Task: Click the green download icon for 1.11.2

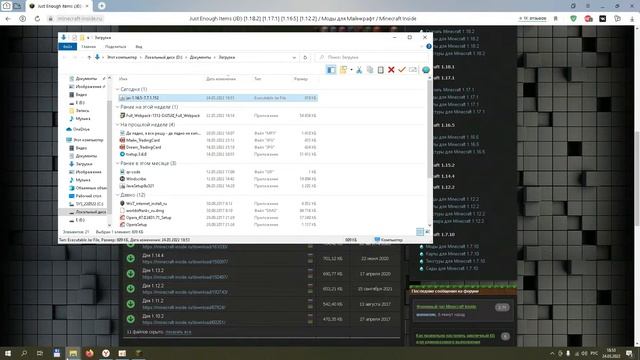Action: (x=131, y=304)
